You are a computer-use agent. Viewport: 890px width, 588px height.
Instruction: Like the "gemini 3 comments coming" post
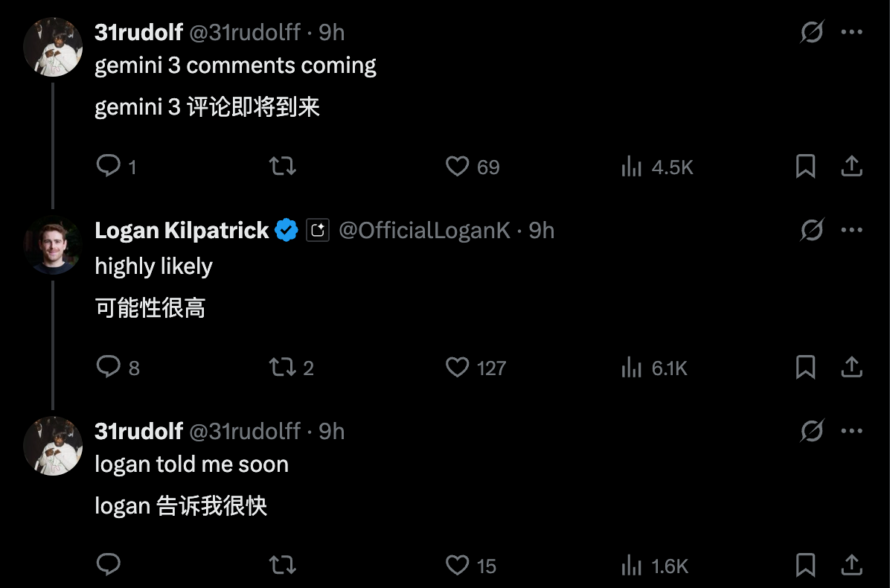tap(457, 166)
